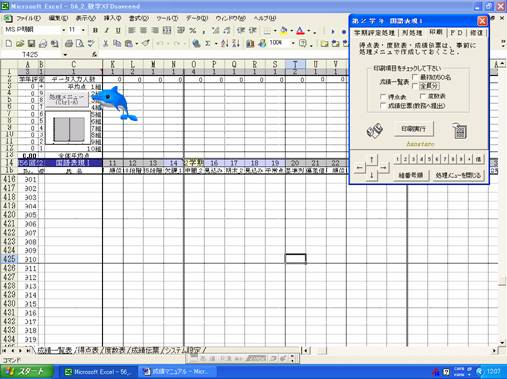Viewport: 507px width, 379px height.
Task: Click the Sort Ascending icon
Action: [x=224, y=43]
